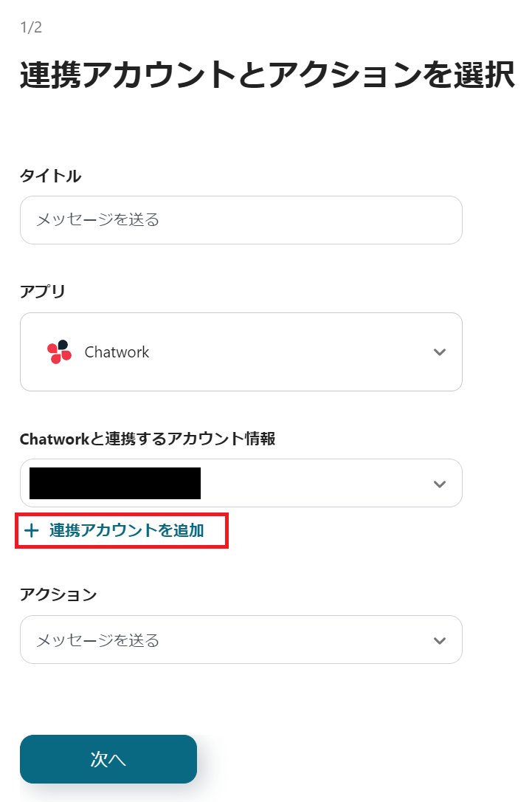Click the 1/2 step indicator
The image size is (532, 802).
click(26, 26)
